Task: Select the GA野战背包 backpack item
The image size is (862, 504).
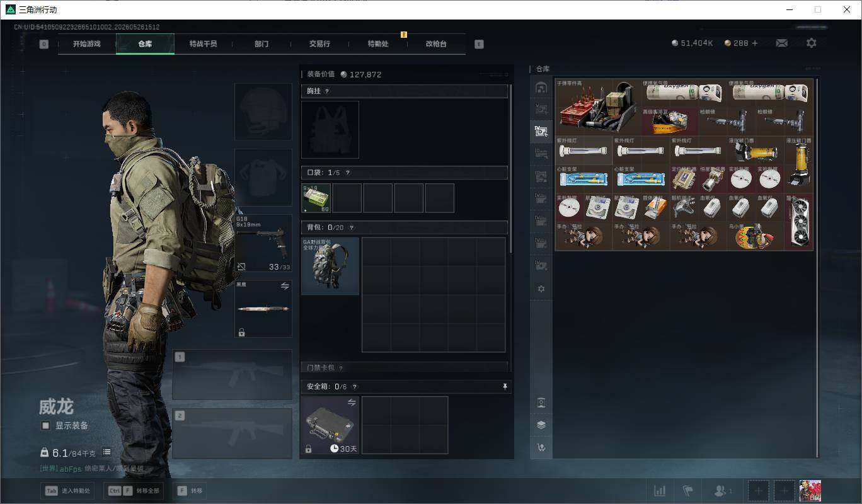Action: (x=330, y=266)
